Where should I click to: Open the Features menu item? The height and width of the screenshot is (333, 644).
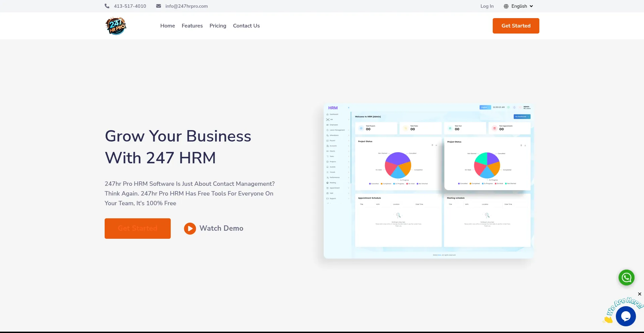192,26
